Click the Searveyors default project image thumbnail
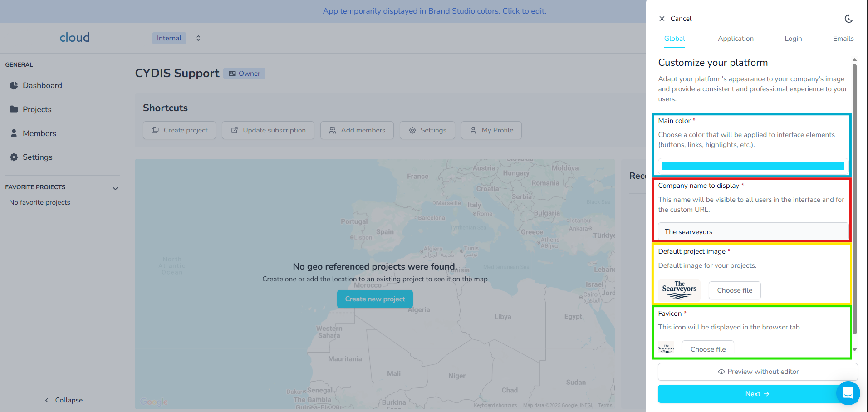868x412 pixels. pyautogui.click(x=679, y=290)
